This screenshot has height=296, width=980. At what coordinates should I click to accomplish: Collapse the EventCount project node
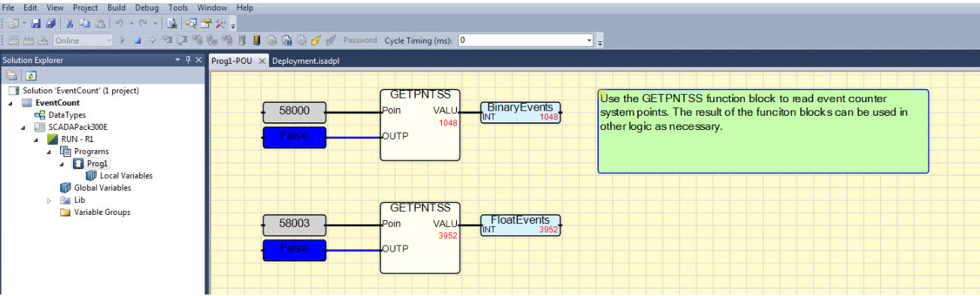(11, 103)
